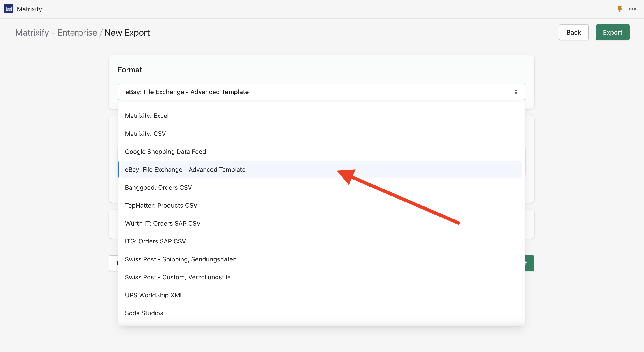Select eBay: File Exchange - Advanced Template format
The image size is (644, 352).
[185, 169]
